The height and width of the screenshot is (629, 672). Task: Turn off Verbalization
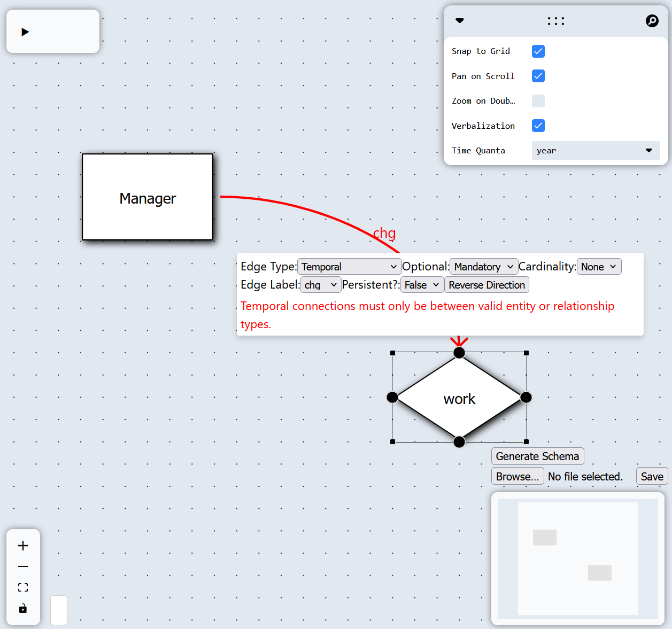tap(538, 126)
